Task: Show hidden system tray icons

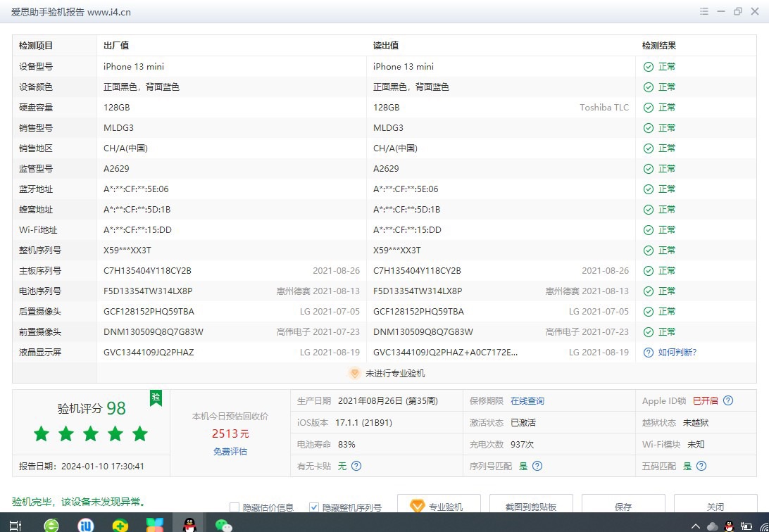Action: point(696,526)
